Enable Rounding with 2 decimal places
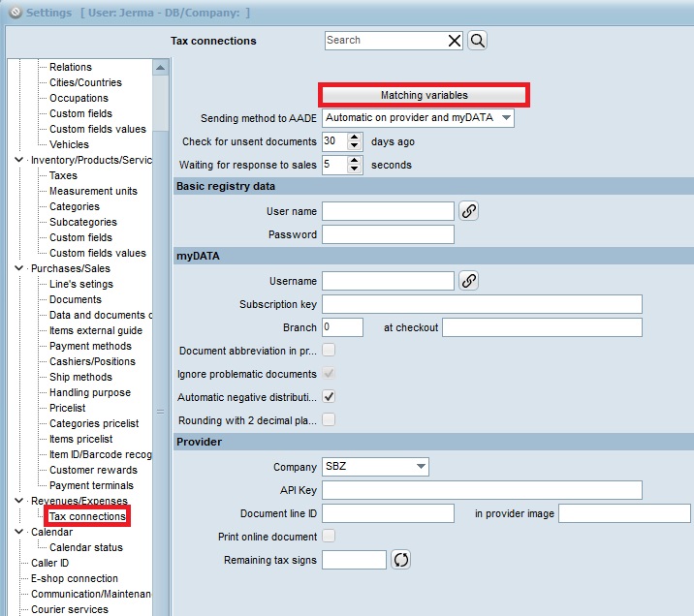Screen dimensions: 694x616 point(329,419)
